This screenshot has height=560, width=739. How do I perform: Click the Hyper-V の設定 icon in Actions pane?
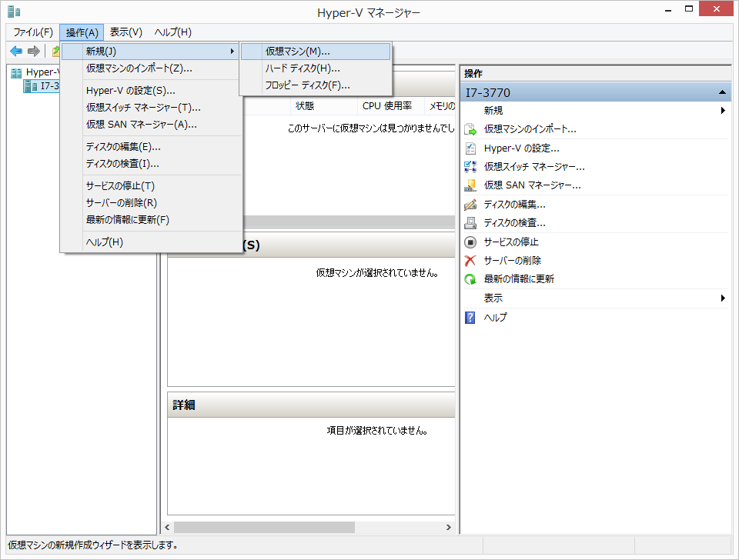tap(470, 148)
